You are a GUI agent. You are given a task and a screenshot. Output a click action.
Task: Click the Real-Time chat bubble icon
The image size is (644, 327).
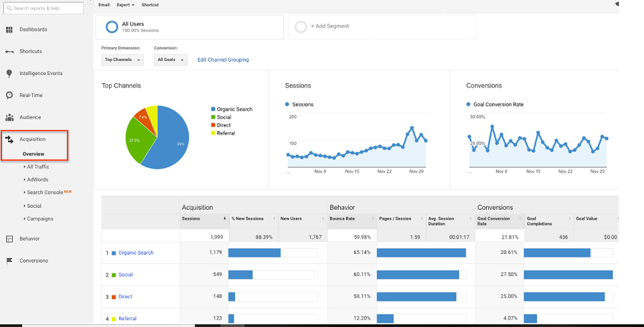pos(9,95)
